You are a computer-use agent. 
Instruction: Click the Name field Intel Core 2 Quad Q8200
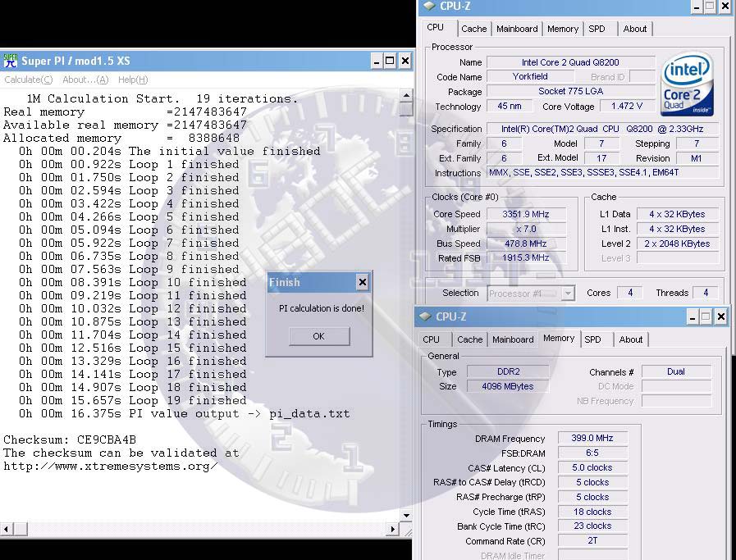570,62
